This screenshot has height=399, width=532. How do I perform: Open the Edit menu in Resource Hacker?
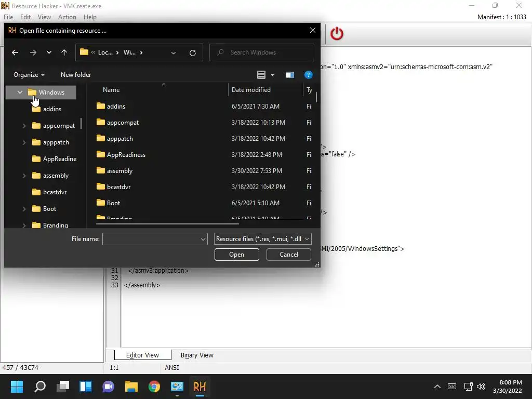pos(25,17)
